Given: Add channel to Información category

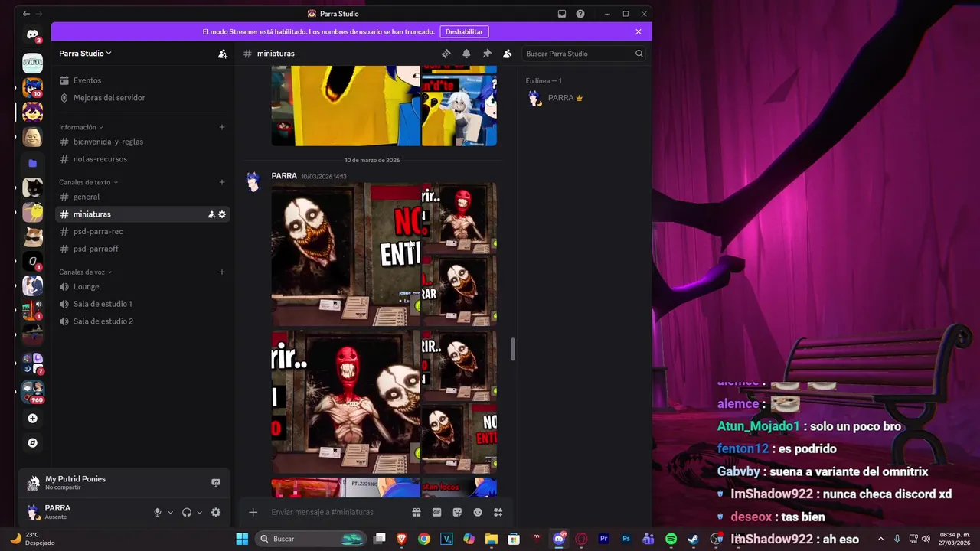Looking at the screenshot, I should [222, 127].
